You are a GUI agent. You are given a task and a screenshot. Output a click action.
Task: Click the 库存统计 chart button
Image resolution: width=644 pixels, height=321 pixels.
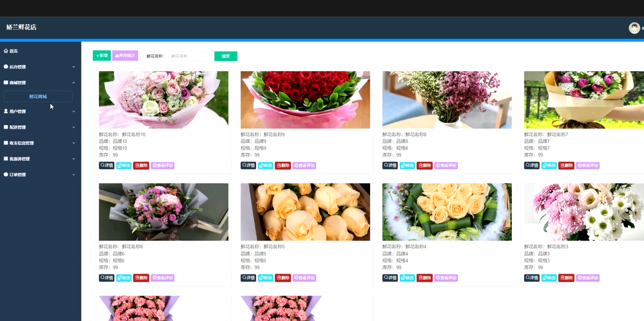pos(125,55)
